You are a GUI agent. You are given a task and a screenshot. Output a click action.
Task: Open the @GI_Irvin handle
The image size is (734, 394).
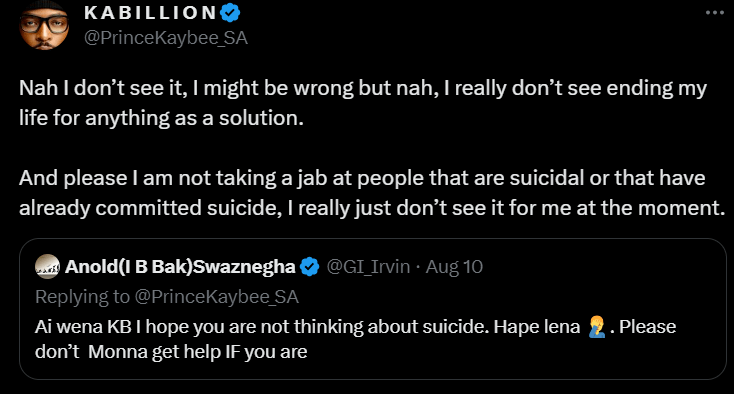(368, 267)
